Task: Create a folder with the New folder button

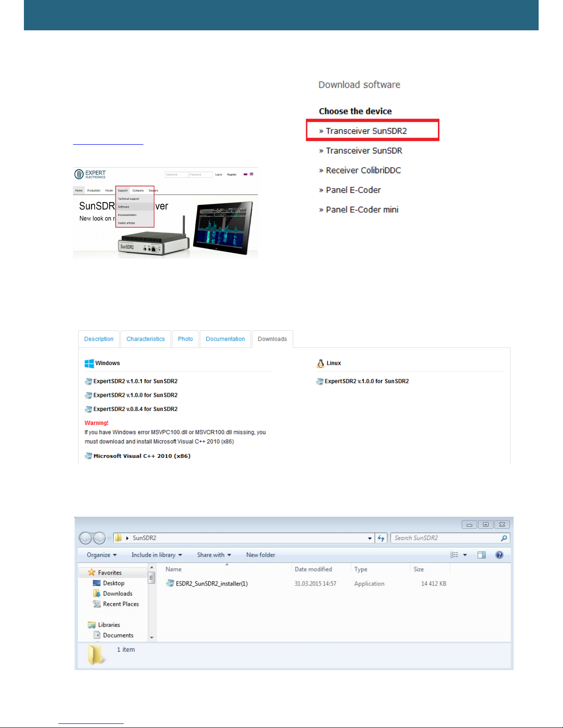Action: point(261,555)
